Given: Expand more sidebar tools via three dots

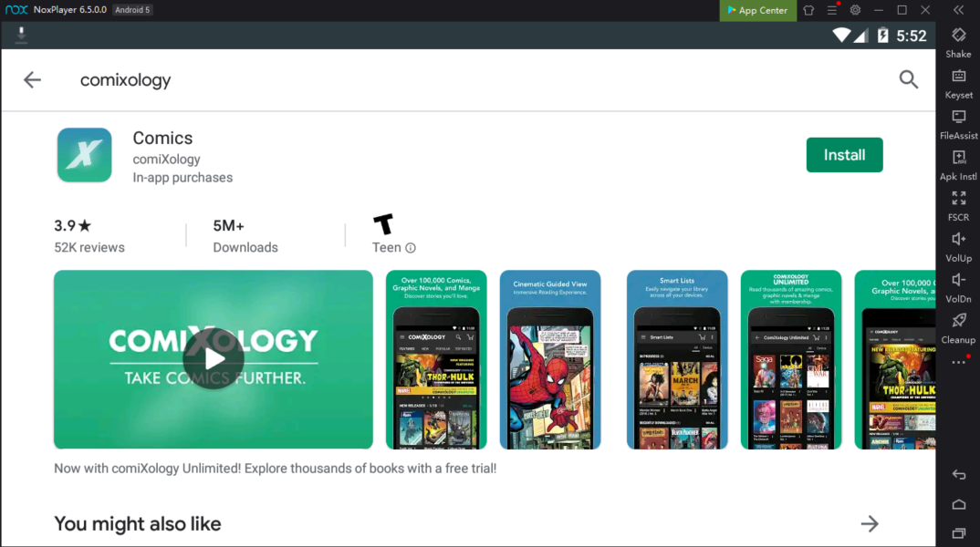Looking at the screenshot, I should [x=958, y=362].
